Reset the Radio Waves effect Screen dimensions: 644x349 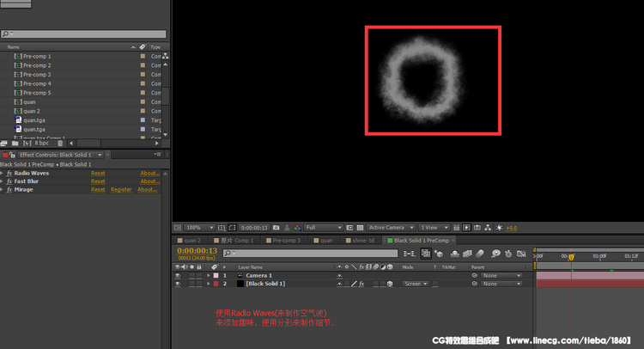click(98, 173)
